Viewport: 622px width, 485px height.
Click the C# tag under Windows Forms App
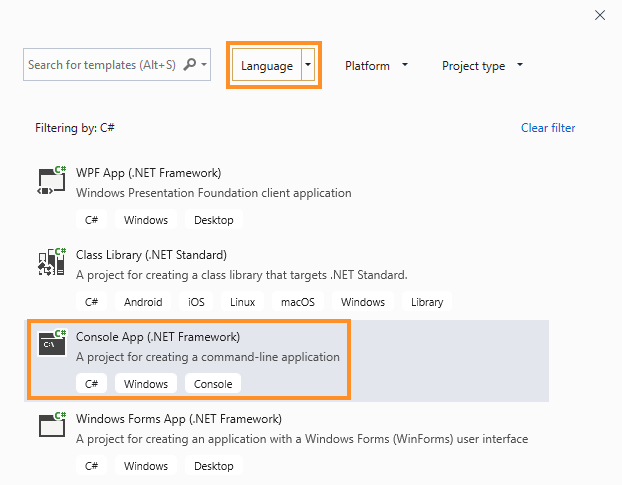[x=91, y=466]
